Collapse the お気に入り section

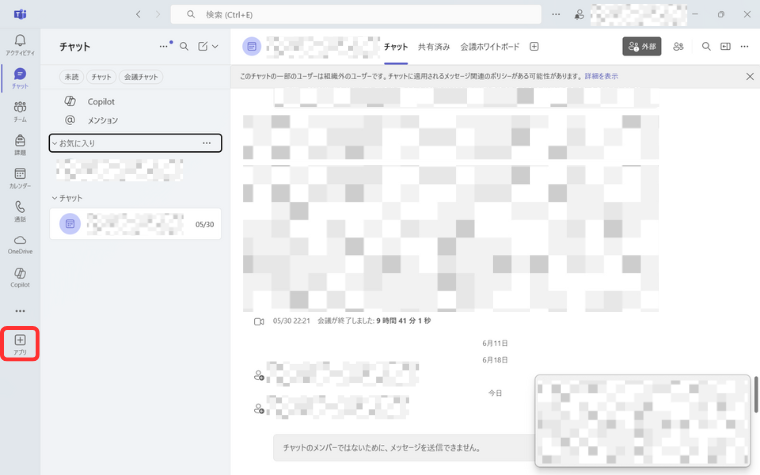coord(54,144)
